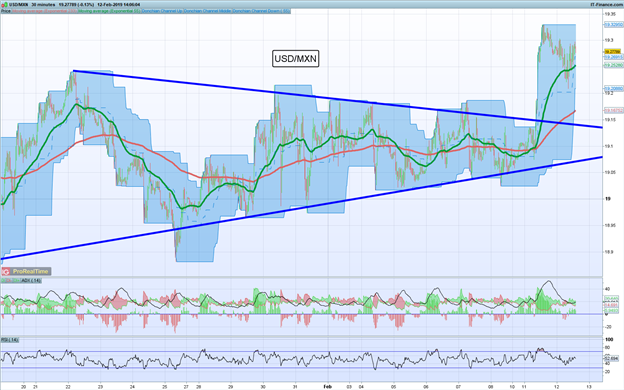Open the 30 minutes timeframe selector

43,4
